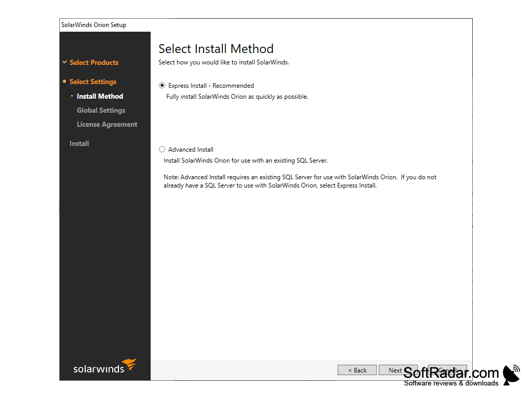Click the partially hidden Cancel button
The width and height of the screenshot is (532, 399).
(447, 370)
